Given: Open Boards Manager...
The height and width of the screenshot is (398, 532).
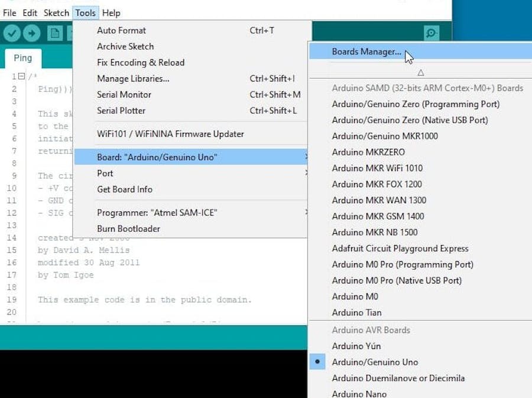Looking at the screenshot, I should pos(421,51).
